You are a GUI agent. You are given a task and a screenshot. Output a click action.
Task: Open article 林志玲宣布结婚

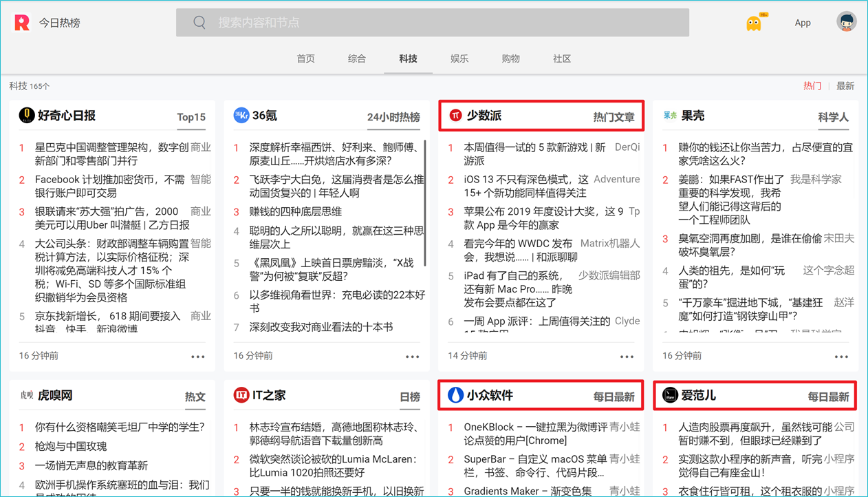point(334,434)
